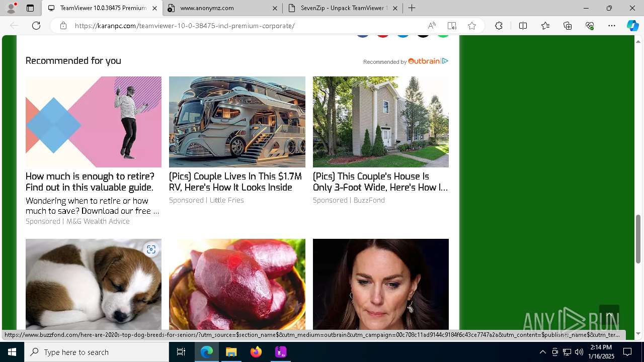Open Browser essentials heart icon
The image size is (644, 362).
pos(590,26)
